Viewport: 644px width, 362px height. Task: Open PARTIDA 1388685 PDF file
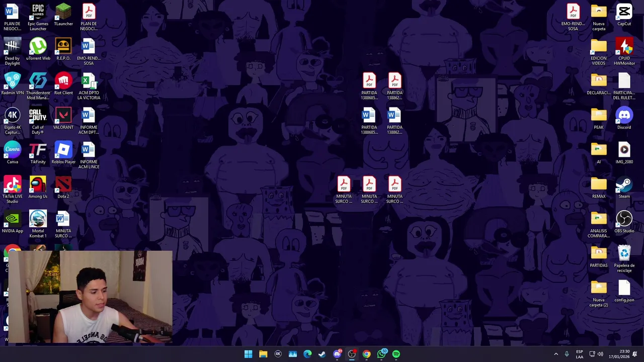pos(369,86)
